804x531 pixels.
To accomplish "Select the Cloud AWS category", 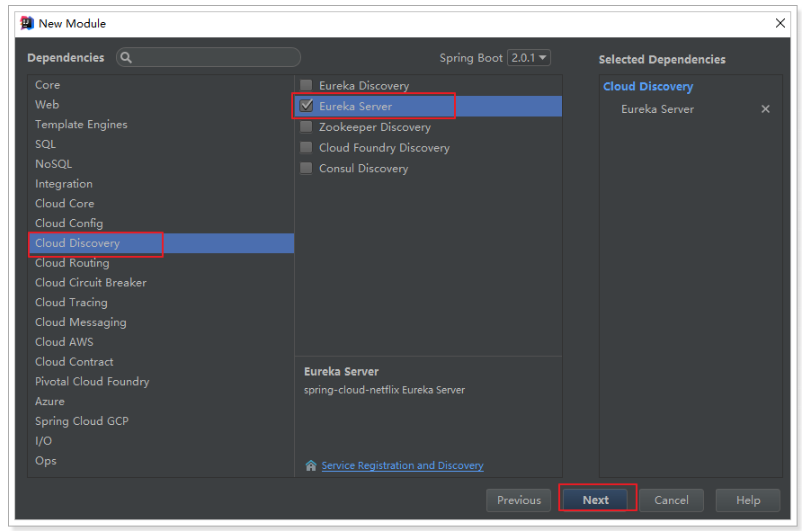I will click(161, 342).
